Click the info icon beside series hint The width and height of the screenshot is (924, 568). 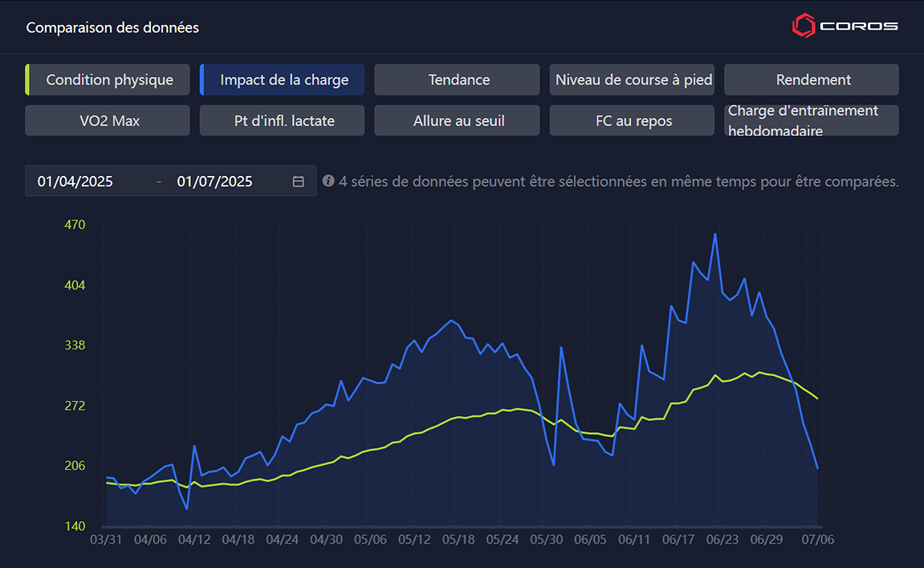[x=328, y=181]
